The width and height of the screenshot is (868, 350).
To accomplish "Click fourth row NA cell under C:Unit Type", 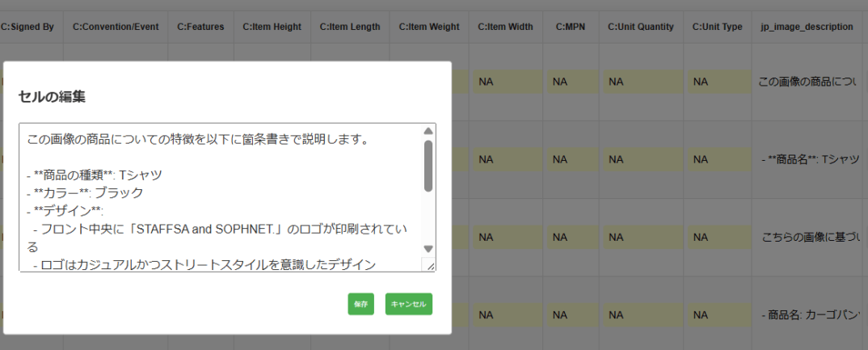I will tap(717, 314).
